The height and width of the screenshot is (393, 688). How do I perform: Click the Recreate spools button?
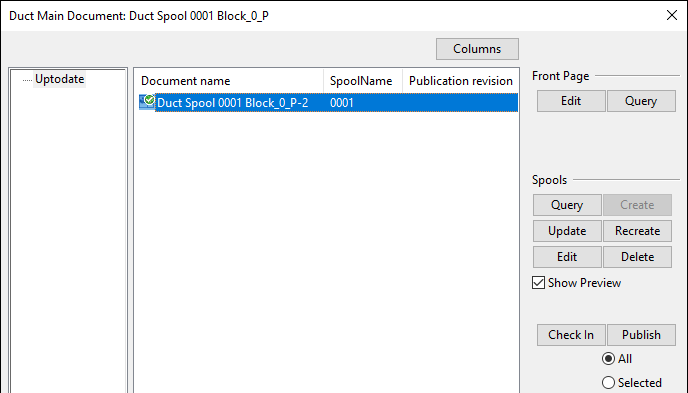tap(637, 231)
